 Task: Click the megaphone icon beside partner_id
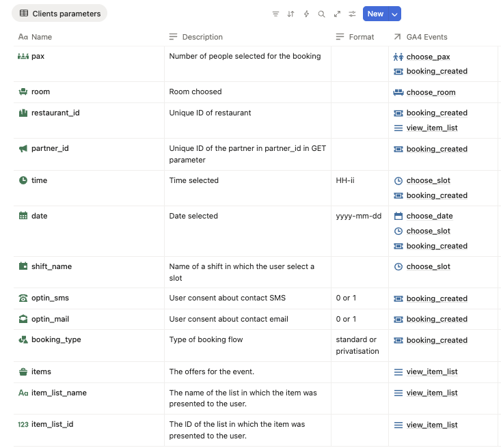[x=23, y=148]
